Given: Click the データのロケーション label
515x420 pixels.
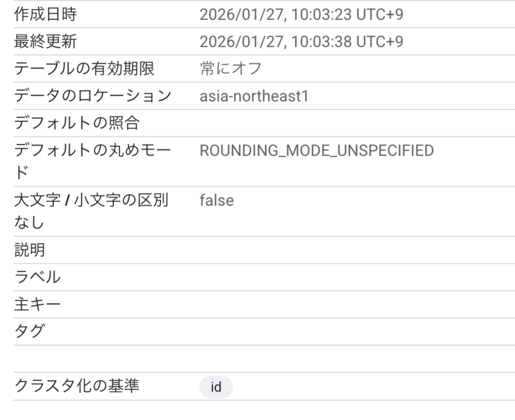Looking at the screenshot, I should coord(93,96).
